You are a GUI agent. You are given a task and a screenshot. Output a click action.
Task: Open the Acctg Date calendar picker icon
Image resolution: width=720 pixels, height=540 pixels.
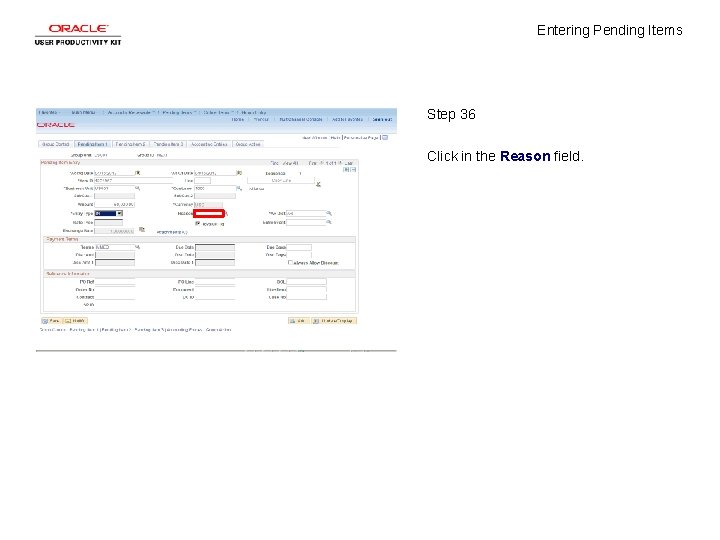(137, 173)
